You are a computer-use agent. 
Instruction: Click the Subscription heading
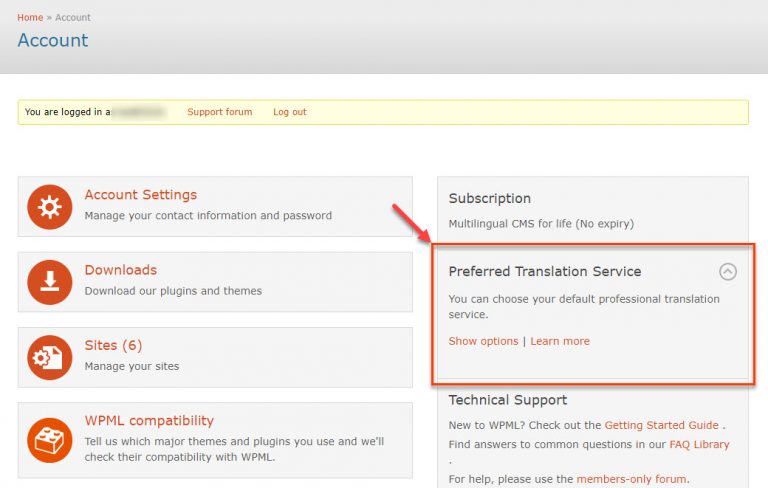489,198
